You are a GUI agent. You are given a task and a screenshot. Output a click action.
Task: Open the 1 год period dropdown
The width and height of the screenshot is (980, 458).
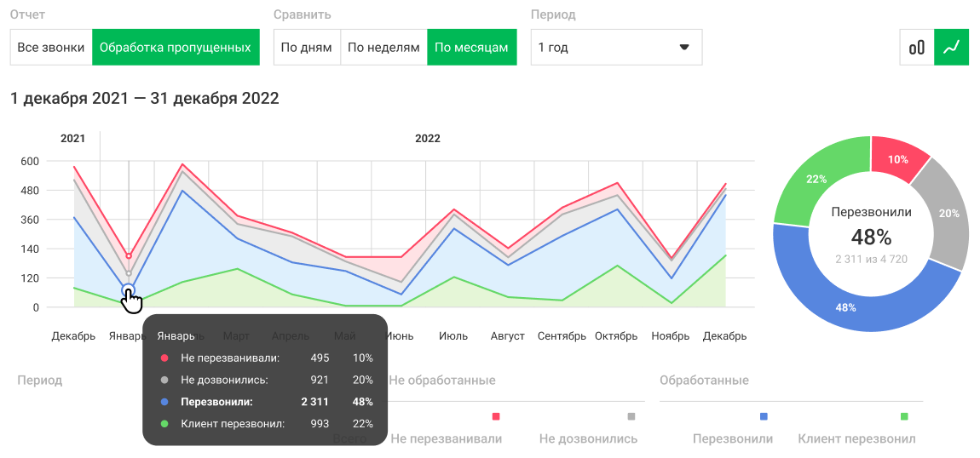tap(615, 48)
